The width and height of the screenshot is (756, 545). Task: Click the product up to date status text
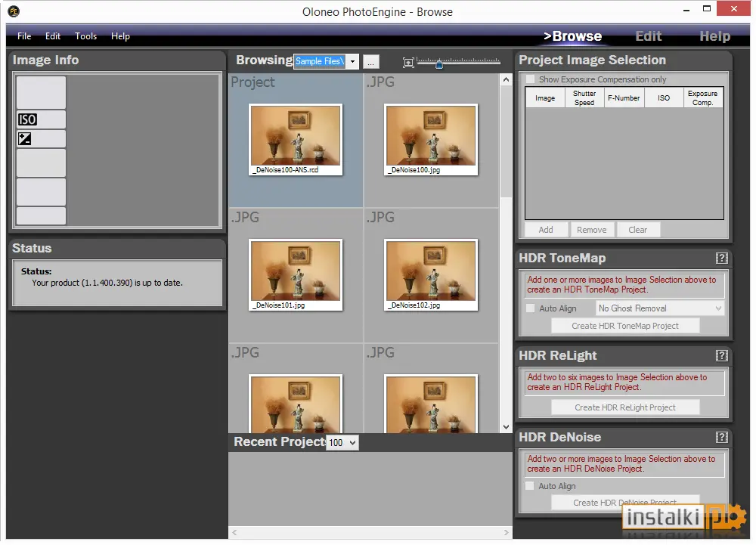(x=107, y=283)
